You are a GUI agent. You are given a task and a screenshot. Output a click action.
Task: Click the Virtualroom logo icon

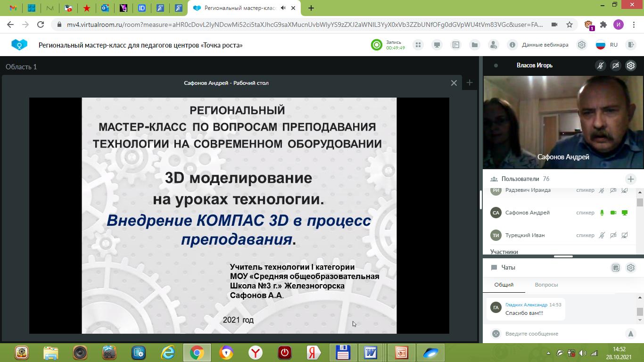click(19, 45)
